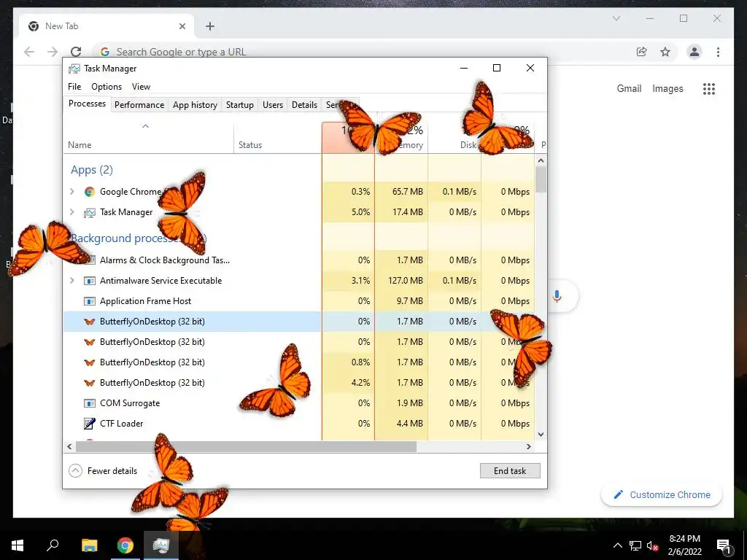Click the CTF Loader process icon
This screenshot has width=747, height=560.
89,424
